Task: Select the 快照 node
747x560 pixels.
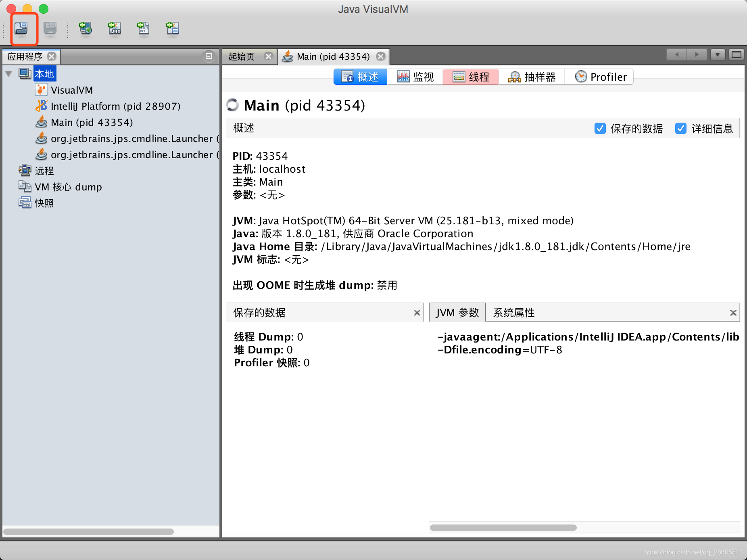Action: coord(44,203)
